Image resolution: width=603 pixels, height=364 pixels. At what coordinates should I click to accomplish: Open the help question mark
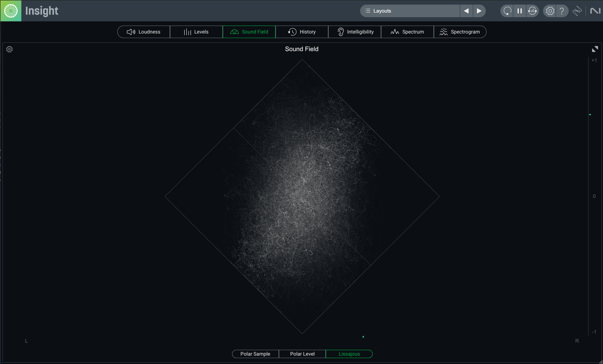562,11
